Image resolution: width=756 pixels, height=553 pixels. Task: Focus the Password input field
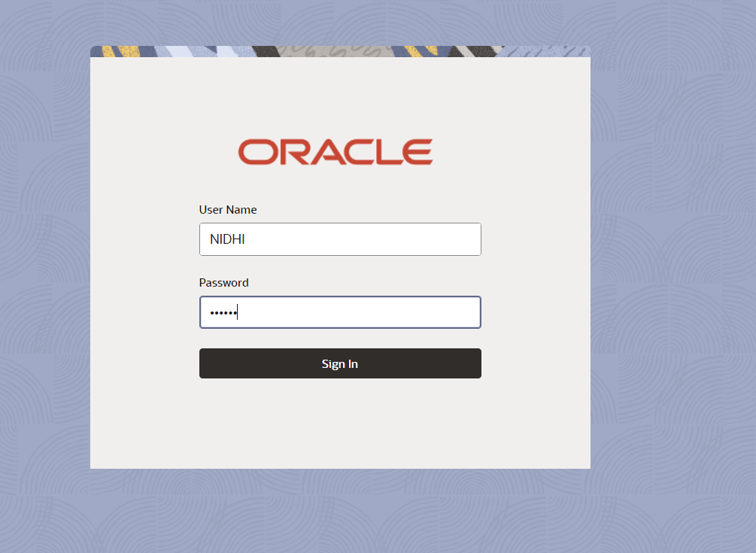tap(339, 311)
